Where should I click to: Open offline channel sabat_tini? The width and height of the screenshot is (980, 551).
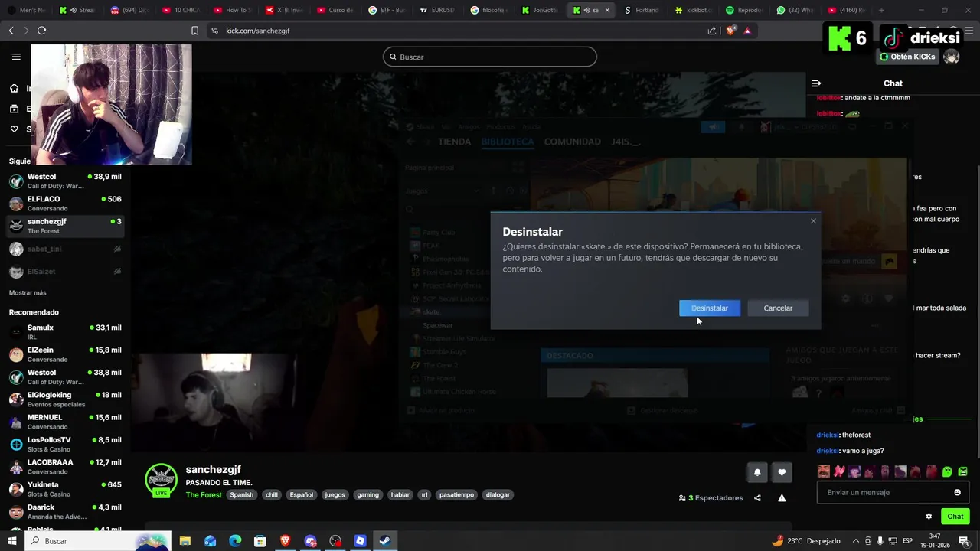[x=65, y=249]
